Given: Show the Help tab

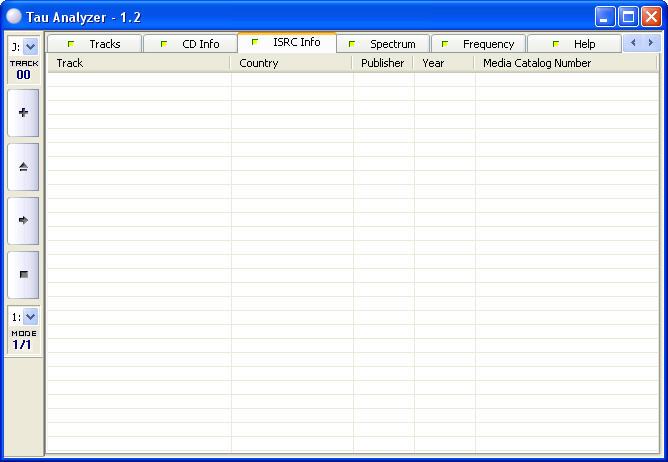Looking at the screenshot, I should point(574,44).
